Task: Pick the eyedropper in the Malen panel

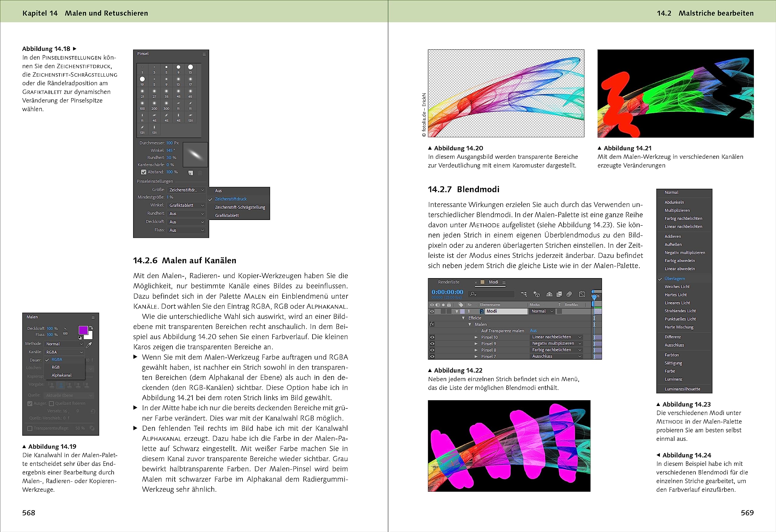Action: 89,345
